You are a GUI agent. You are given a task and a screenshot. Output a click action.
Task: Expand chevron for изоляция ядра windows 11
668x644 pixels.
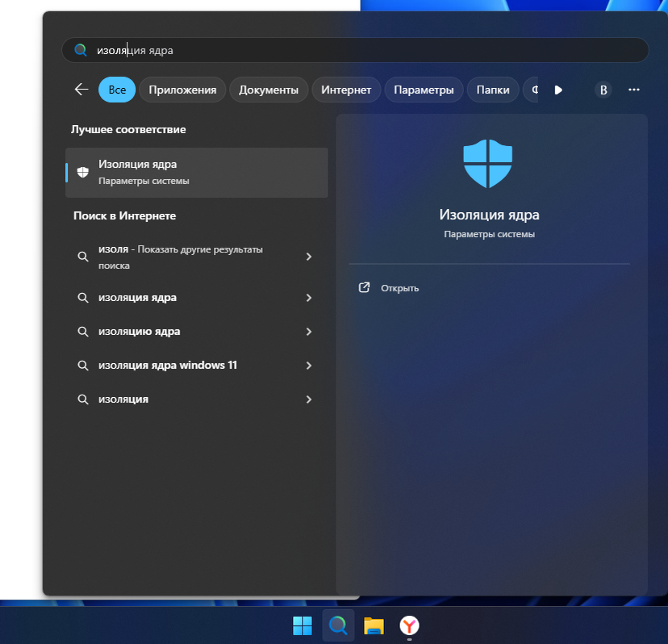[309, 366]
